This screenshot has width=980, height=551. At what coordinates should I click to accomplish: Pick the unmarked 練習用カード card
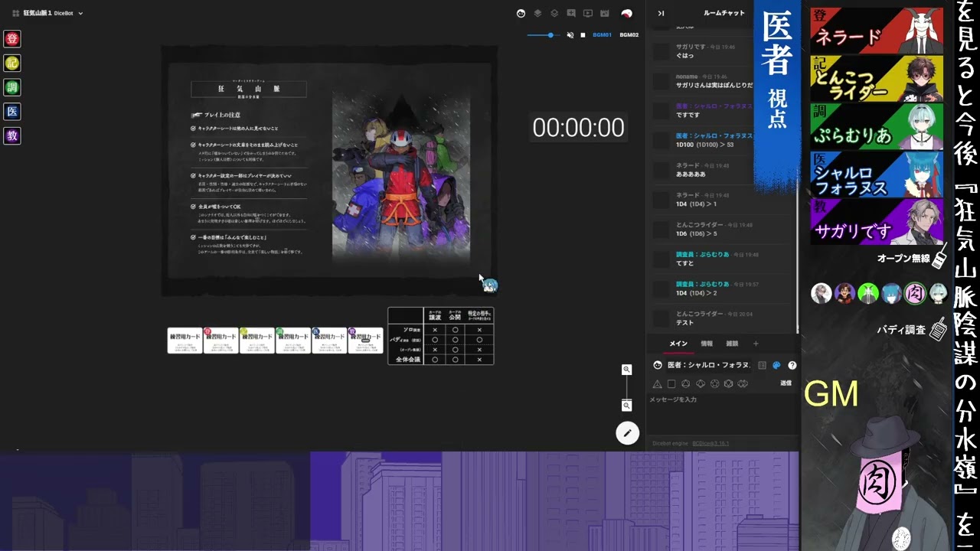pos(185,341)
